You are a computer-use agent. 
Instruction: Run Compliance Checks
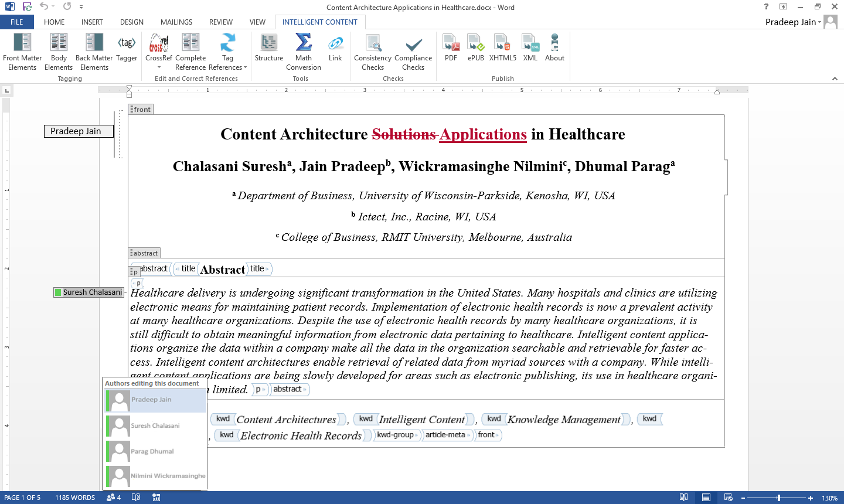tap(413, 52)
